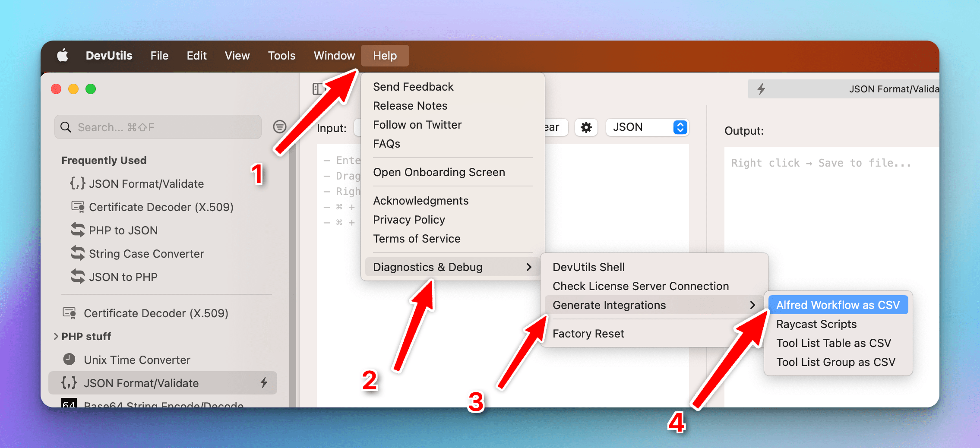Screen dimensions: 980x448
Task: Focus the sidebar Search field
Action: point(158,127)
